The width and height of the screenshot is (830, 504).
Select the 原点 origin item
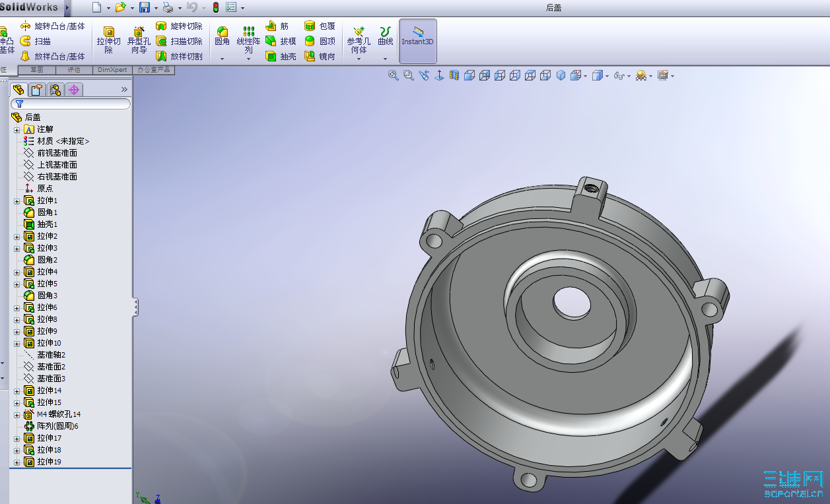pos(38,189)
